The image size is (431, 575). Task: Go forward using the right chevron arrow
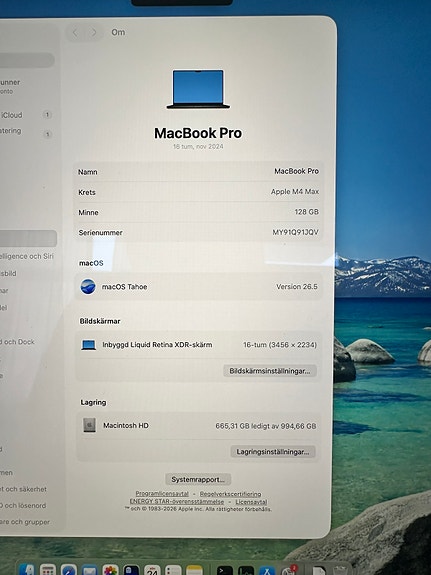point(94,33)
